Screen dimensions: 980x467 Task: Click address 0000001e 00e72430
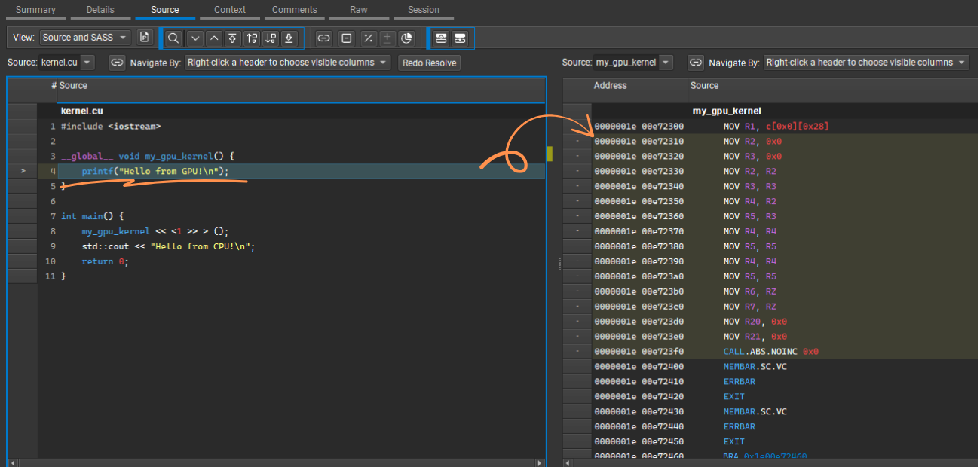click(639, 412)
